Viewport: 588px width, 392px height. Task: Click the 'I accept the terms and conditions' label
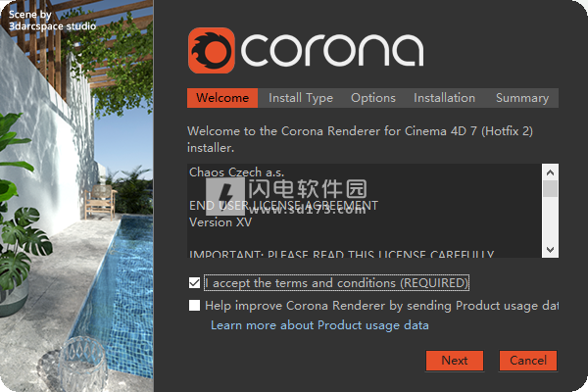(336, 283)
